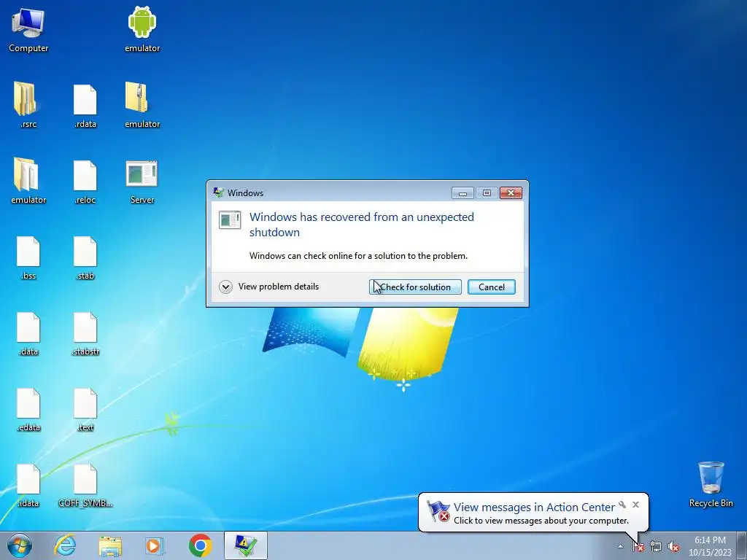Viewport: 747px width, 560px height.
Task: Minimize the Windows dialog
Action: tap(462, 192)
